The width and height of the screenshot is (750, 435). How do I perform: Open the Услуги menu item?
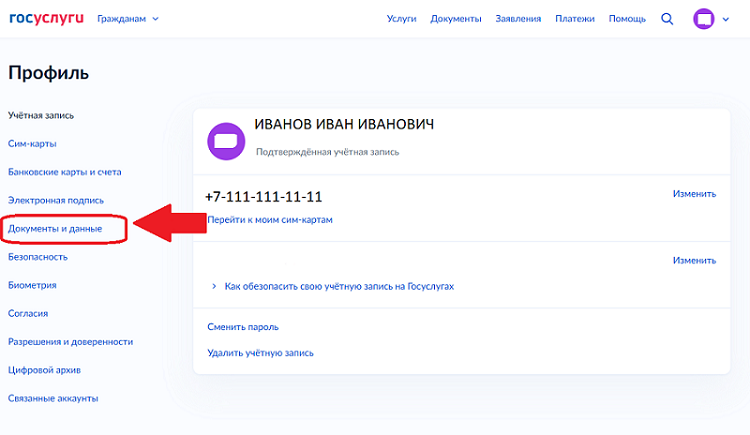pyautogui.click(x=401, y=19)
